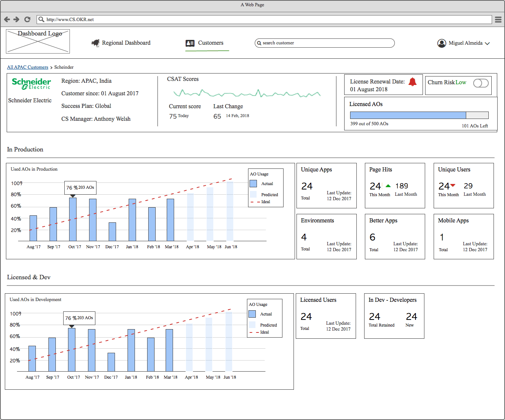Click Miguel Almeida's profile avatar icon

pyautogui.click(x=441, y=43)
